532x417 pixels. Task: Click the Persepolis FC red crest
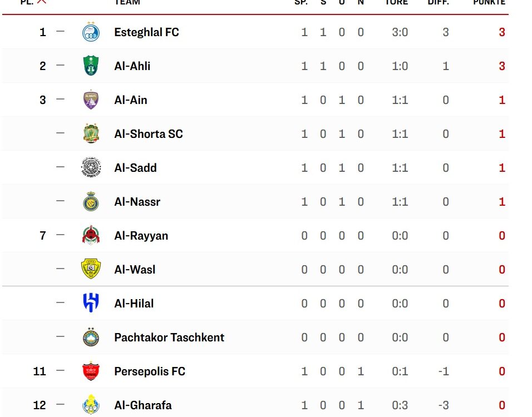[91, 371]
